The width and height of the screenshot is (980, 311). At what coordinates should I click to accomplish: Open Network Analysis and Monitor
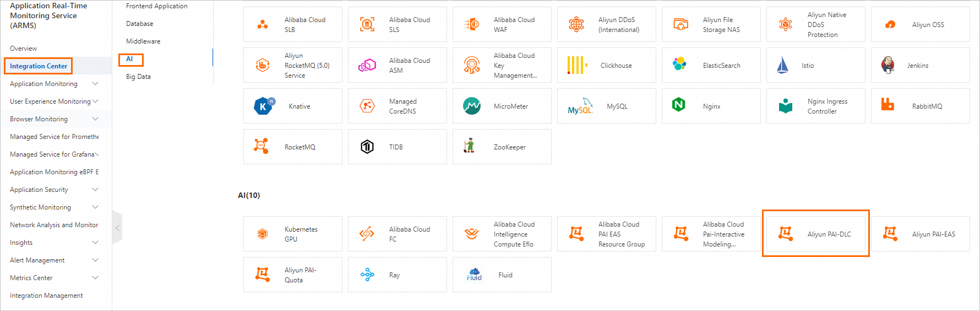point(54,225)
